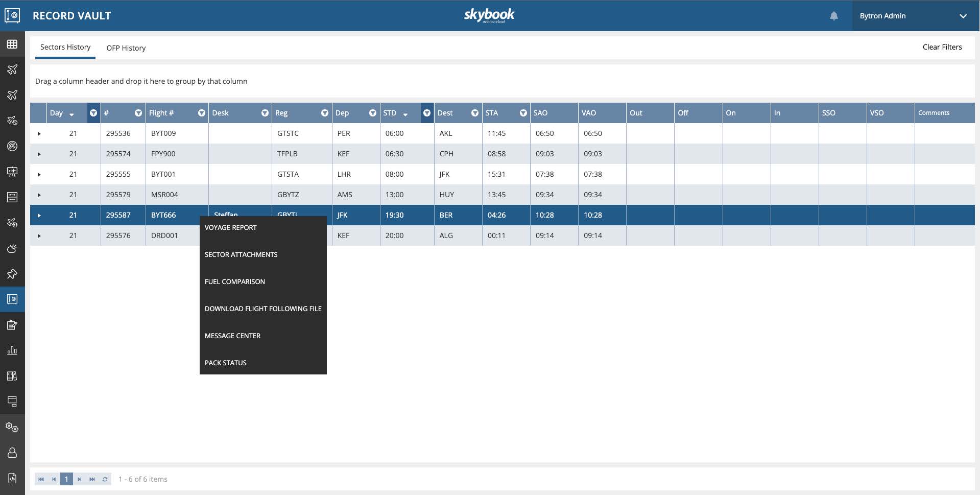Open the pushpin sidebar icon

tap(12, 274)
